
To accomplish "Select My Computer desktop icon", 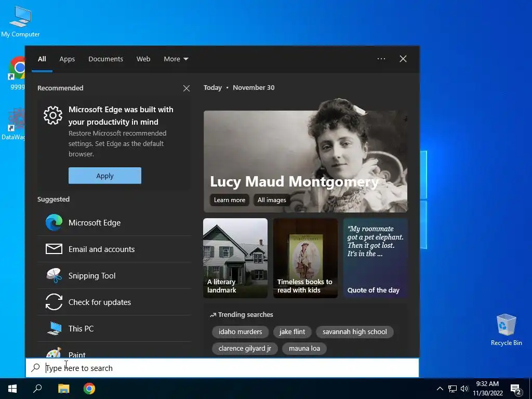I will coord(20,21).
